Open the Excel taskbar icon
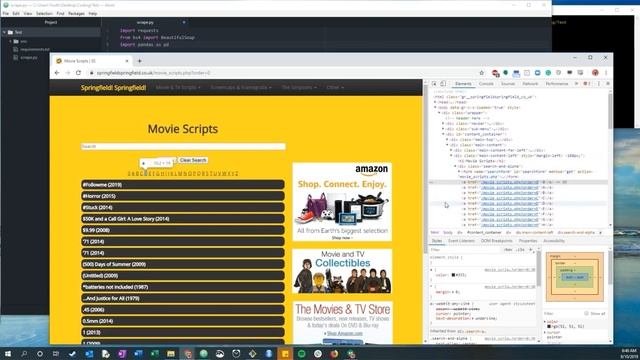 (154, 353)
